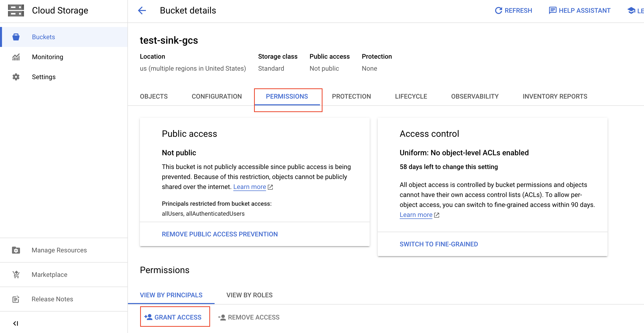644x333 pixels.
Task: Click 'Uniform: No object-level ACLs enabled' heading
Action: click(x=464, y=153)
